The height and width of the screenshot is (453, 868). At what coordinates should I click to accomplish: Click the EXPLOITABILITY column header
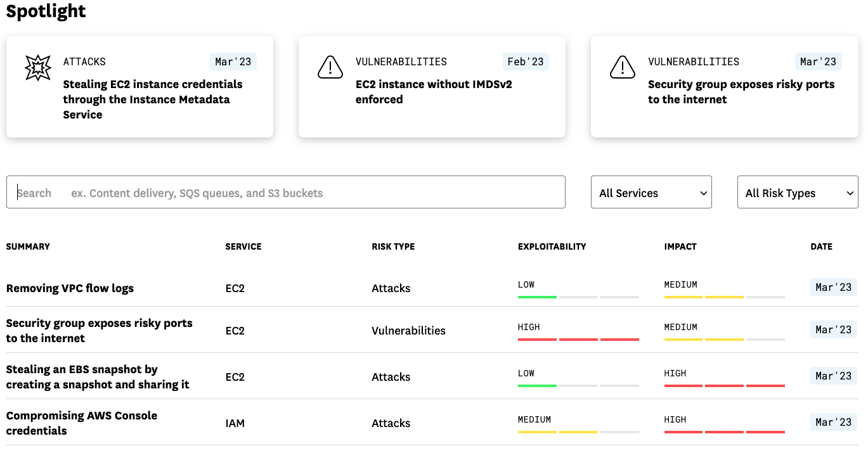click(552, 246)
